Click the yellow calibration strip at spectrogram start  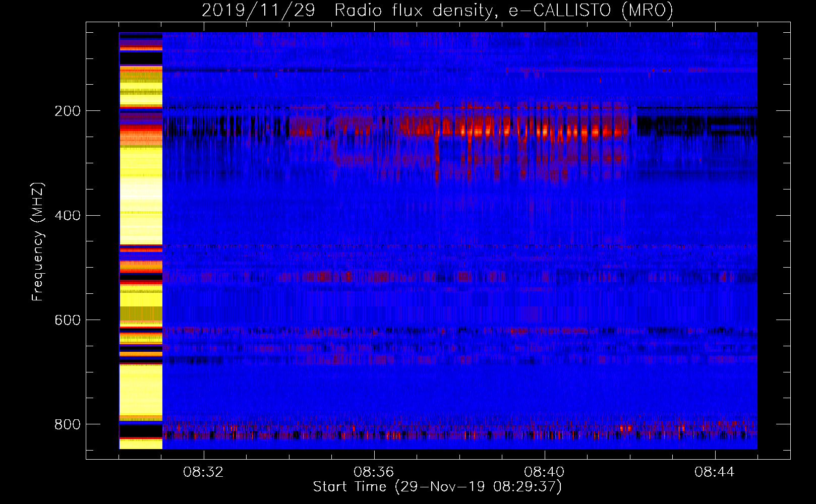(x=141, y=240)
